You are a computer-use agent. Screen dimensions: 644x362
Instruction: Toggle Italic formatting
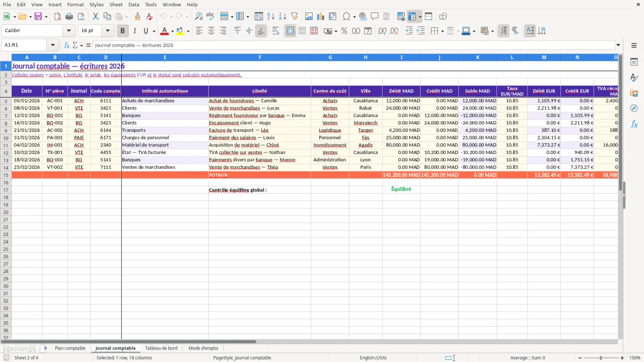(134, 31)
